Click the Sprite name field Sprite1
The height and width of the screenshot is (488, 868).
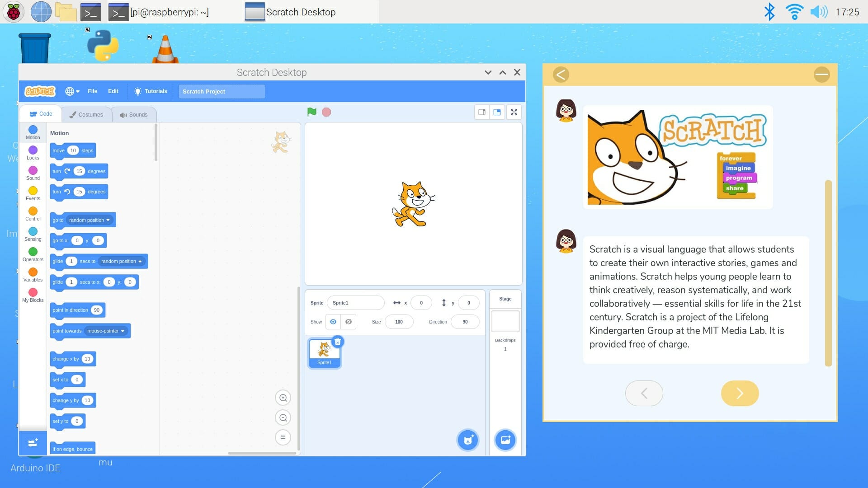355,303
